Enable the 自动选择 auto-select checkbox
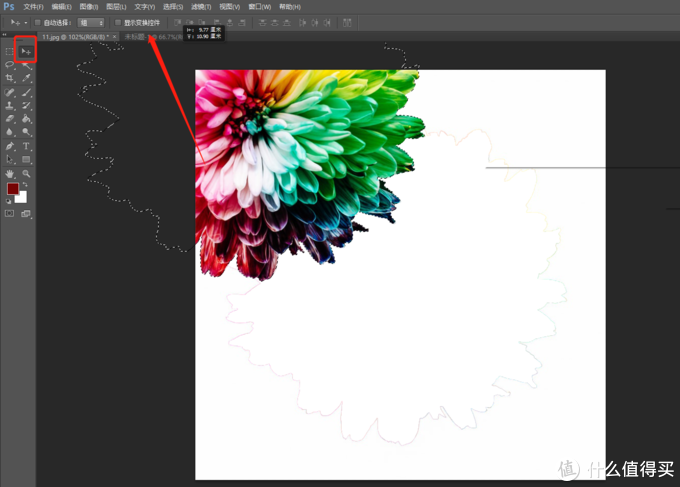Image resolution: width=680 pixels, height=487 pixels. tap(38, 23)
